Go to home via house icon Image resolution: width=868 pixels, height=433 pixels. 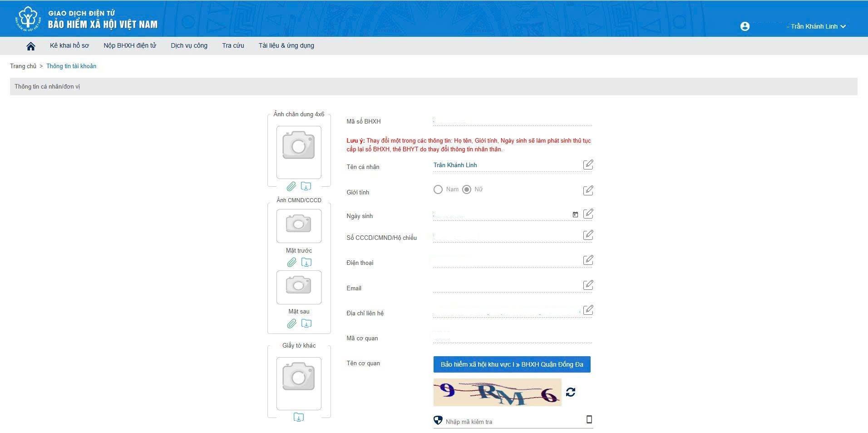[x=31, y=46]
